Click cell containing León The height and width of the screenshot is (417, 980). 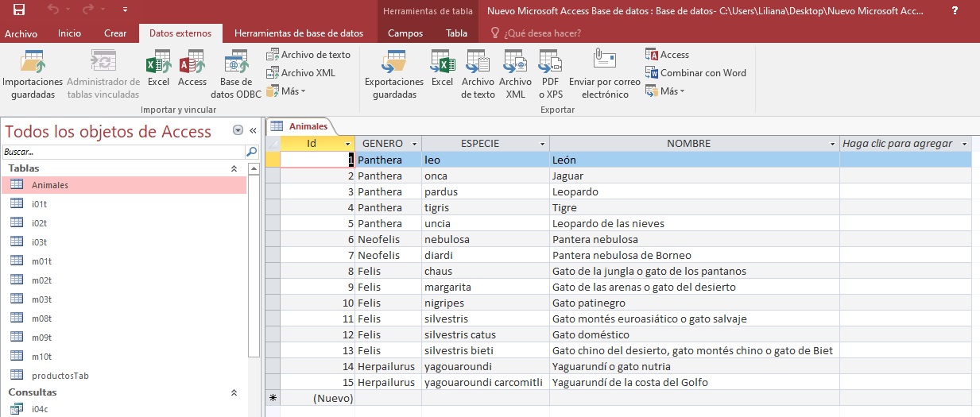[695, 160]
